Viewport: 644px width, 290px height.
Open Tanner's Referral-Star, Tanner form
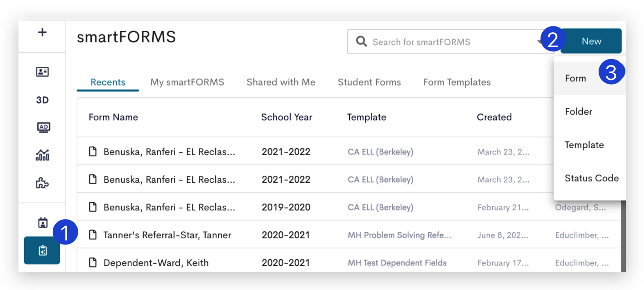tap(167, 235)
